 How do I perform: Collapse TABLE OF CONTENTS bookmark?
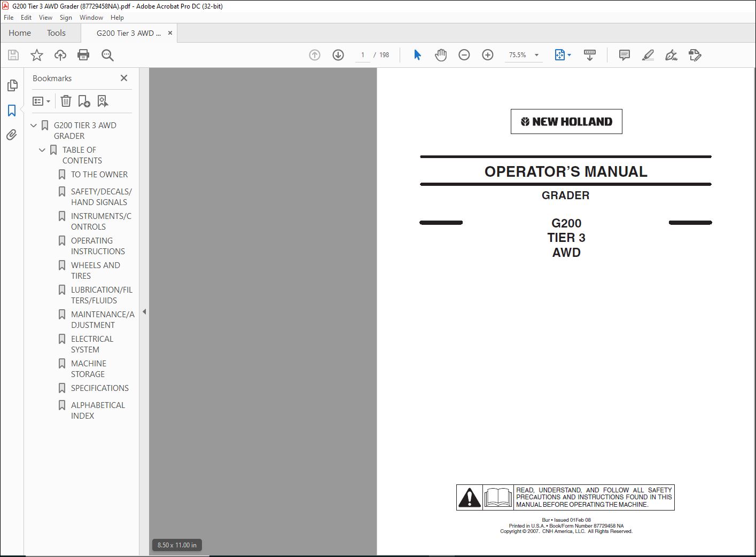42,150
